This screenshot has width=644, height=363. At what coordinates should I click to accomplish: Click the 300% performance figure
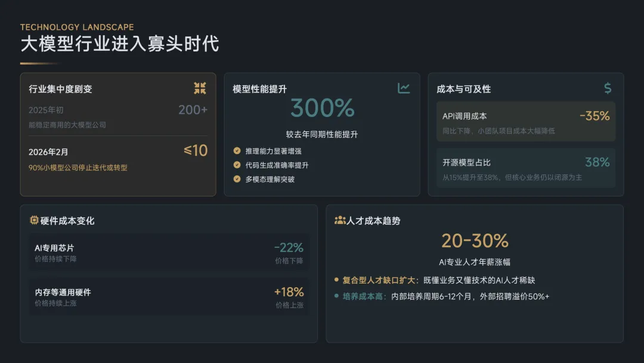(x=322, y=109)
